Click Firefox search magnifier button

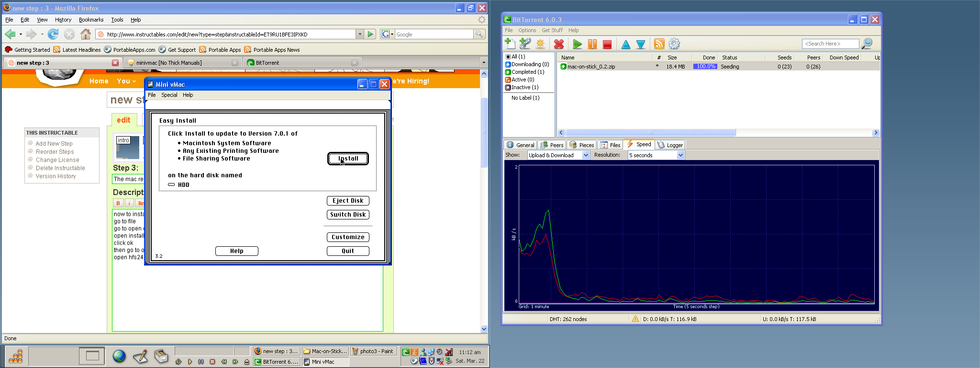pyautogui.click(x=479, y=34)
